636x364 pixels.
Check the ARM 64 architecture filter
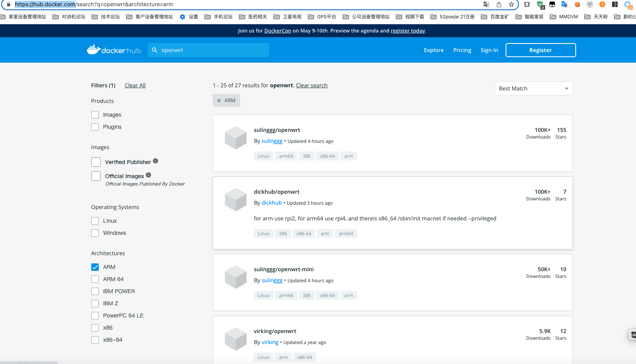[x=95, y=279]
